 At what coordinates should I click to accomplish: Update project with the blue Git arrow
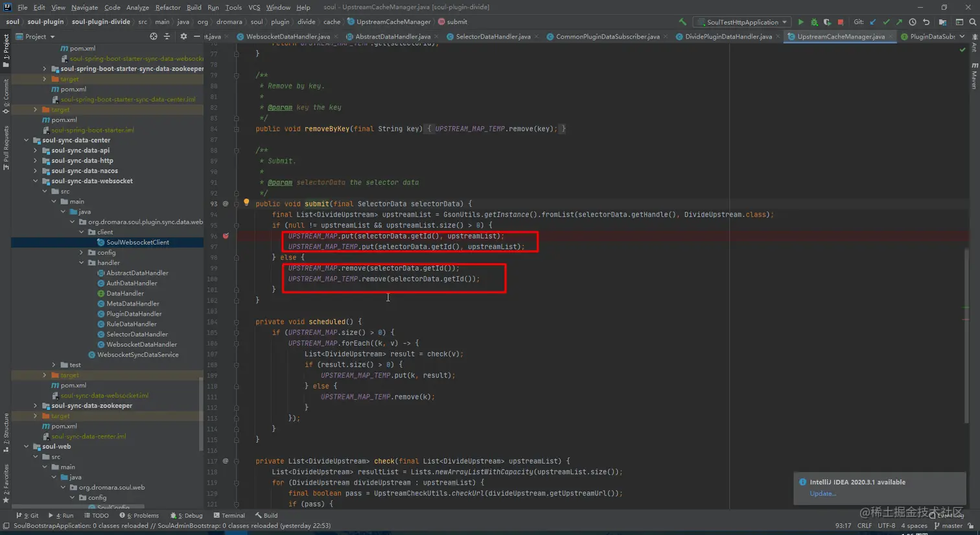tap(873, 22)
